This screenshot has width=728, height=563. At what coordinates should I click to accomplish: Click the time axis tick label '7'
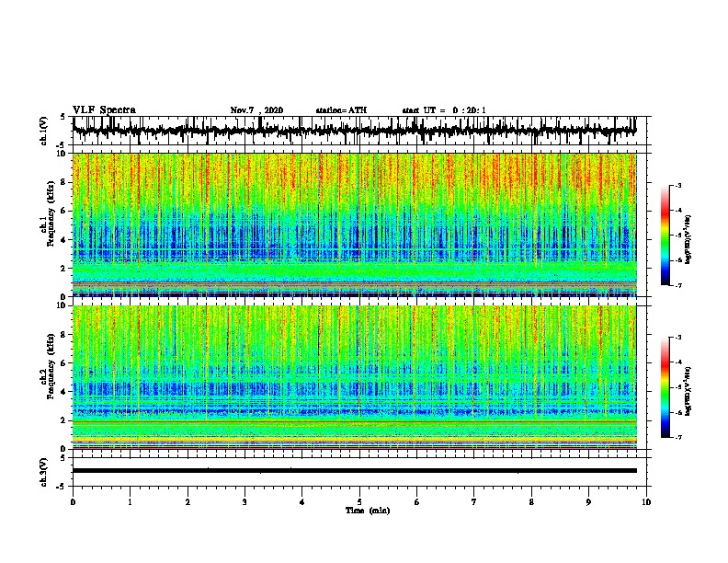[x=474, y=501]
